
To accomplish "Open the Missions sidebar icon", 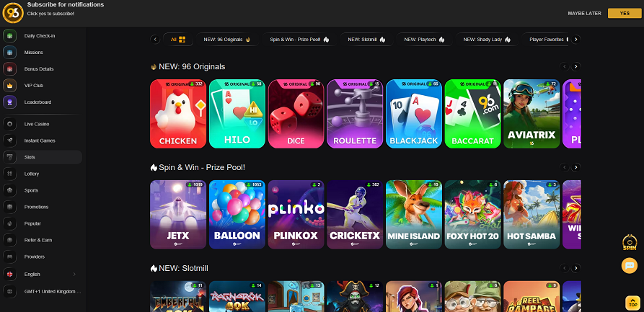I will coord(9,53).
